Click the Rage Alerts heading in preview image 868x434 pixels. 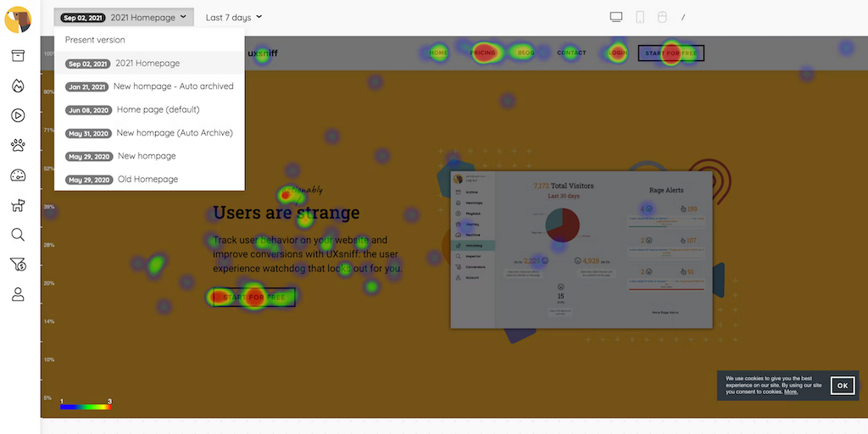tap(666, 190)
